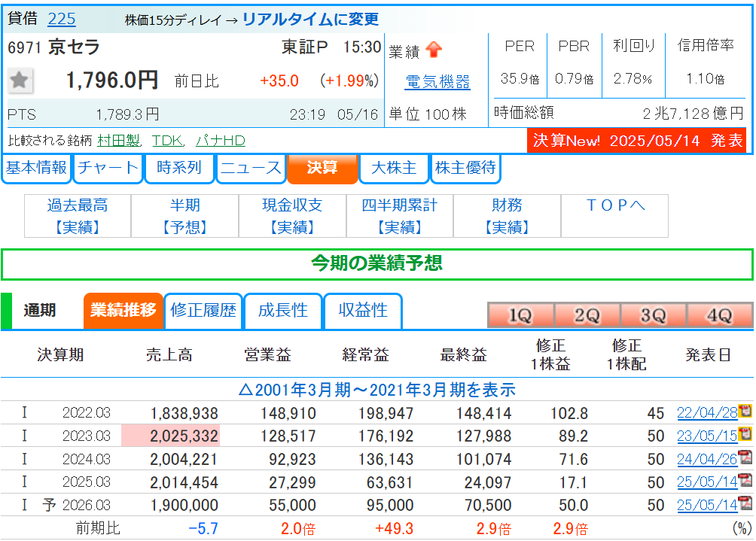Jump to 現金収支【実績】 section

tap(293, 216)
